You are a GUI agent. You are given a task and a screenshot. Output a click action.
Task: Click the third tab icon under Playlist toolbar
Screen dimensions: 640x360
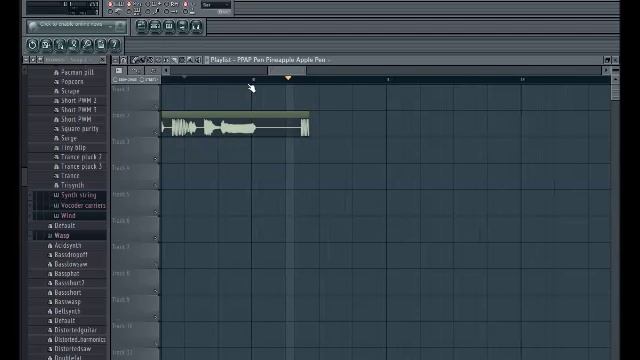point(153,71)
